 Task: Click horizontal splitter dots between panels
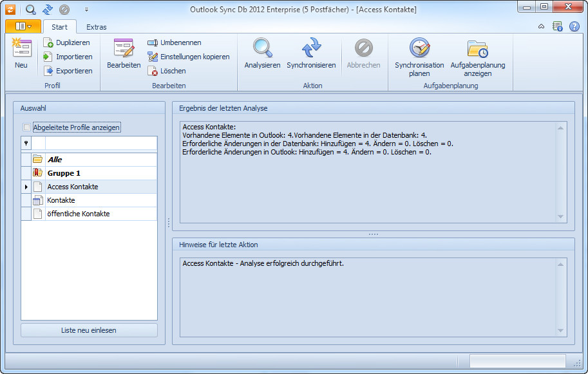click(x=374, y=234)
